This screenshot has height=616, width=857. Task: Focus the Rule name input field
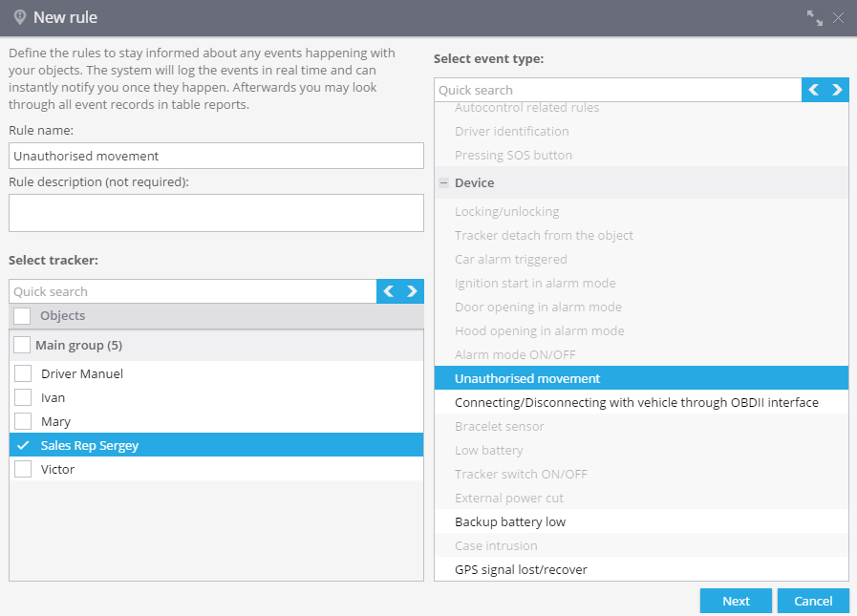pyautogui.click(x=217, y=156)
